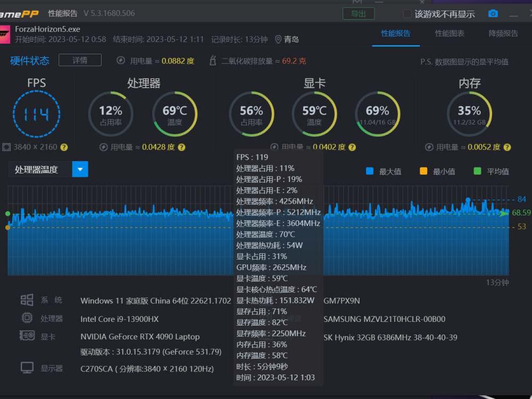Click the monitor icon beside 显示器
The image size is (532, 399).
point(27,368)
